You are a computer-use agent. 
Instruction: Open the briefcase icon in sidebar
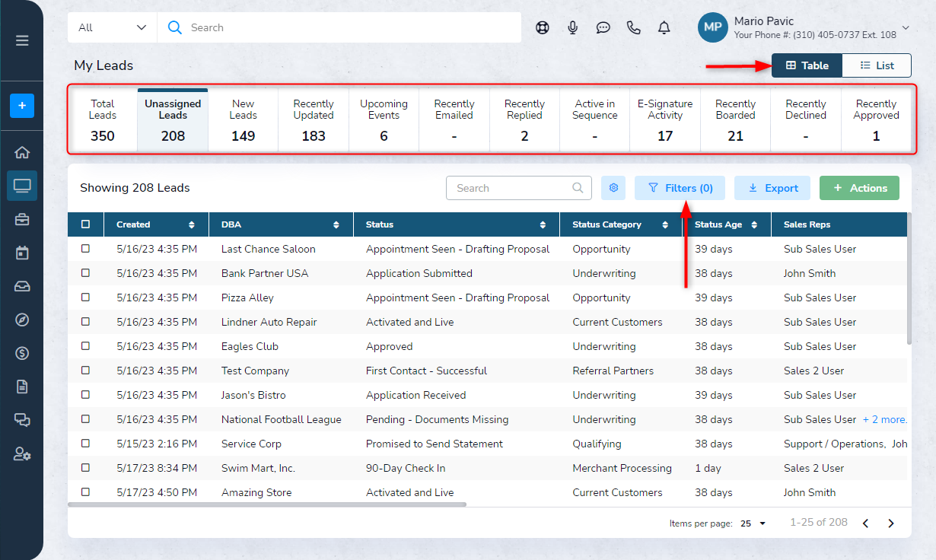point(22,219)
